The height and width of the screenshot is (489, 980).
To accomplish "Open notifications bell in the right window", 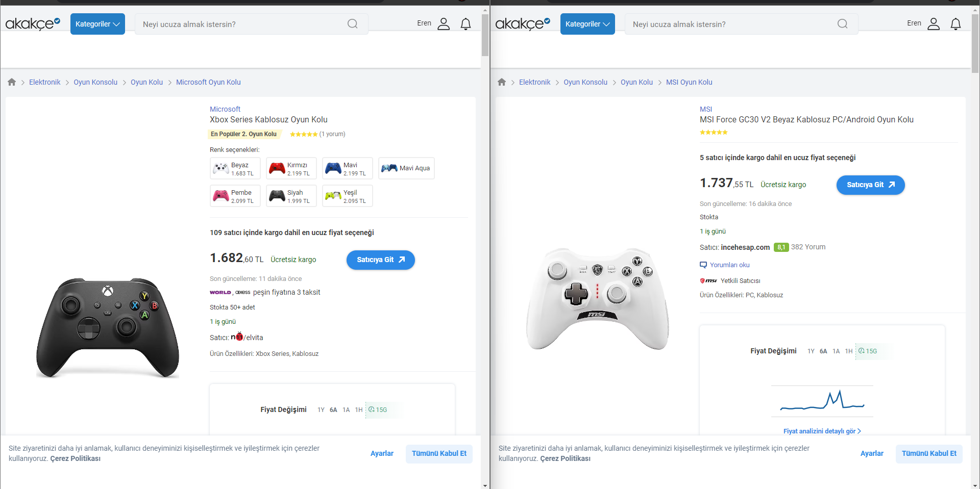I will (x=955, y=24).
